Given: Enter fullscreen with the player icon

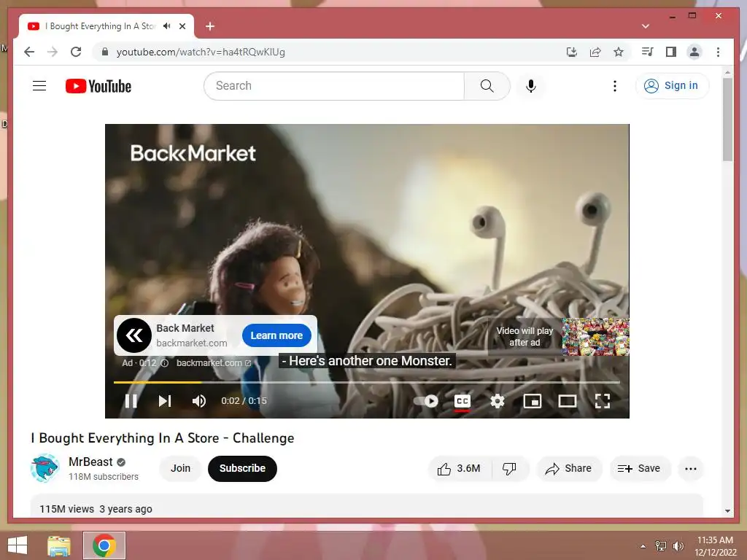Looking at the screenshot, I should (603, 401).
